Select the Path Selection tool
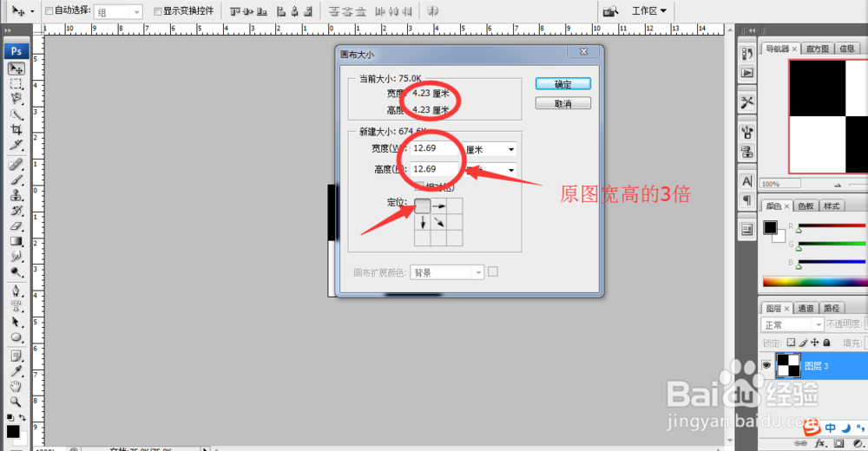Image resolution: width=868 pixels, height=451 pixels. [x=16, y=322]
